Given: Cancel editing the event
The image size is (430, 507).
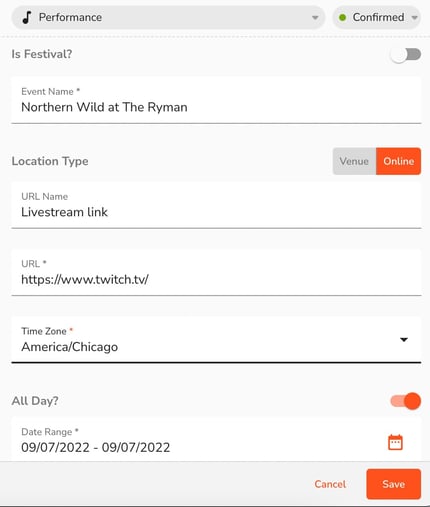Looking at the screenshot, I should coord(330,484).
